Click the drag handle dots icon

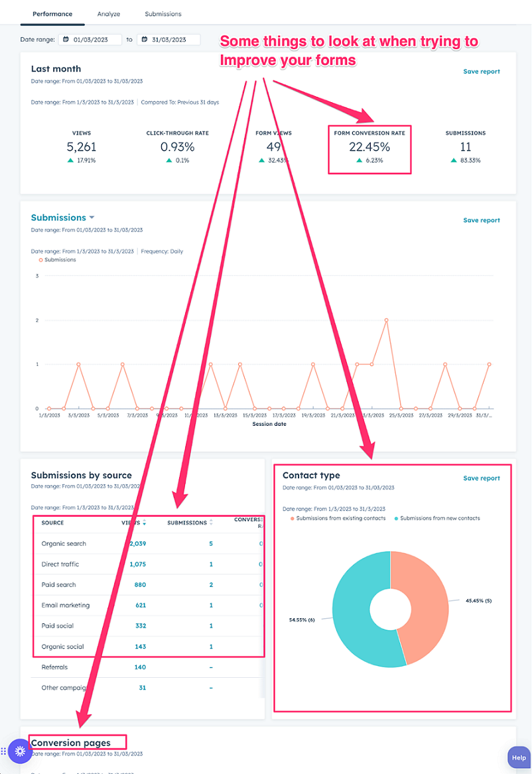pos(4,751)
